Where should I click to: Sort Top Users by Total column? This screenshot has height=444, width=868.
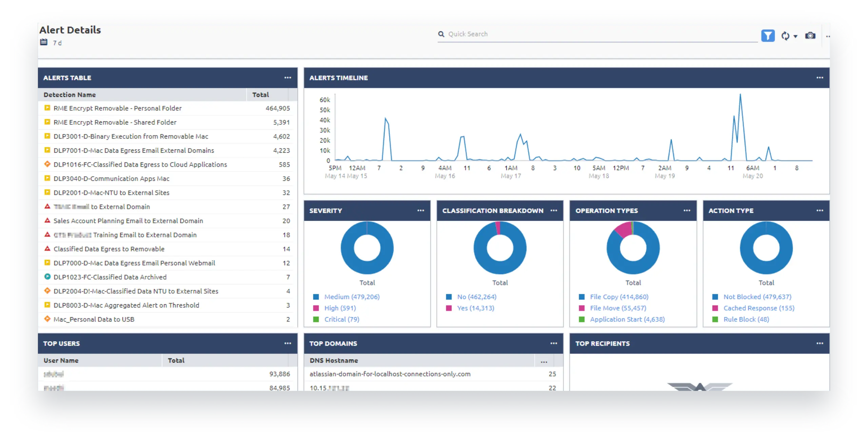click(x=176, y=361)
